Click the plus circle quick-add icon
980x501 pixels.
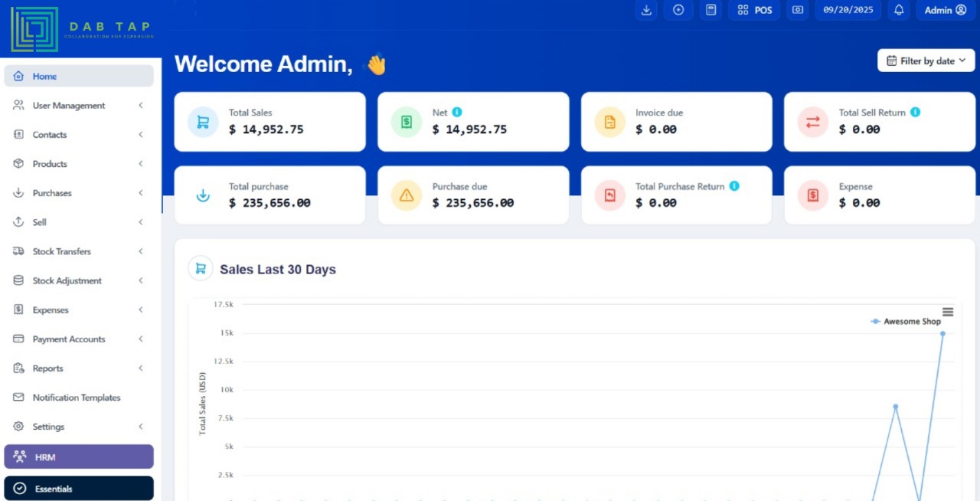[678, 10]
